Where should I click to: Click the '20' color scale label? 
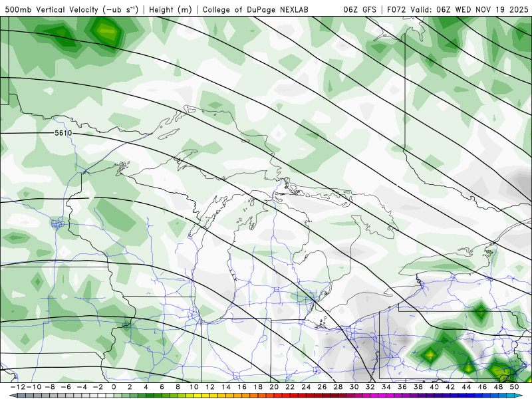coord(274,387)
